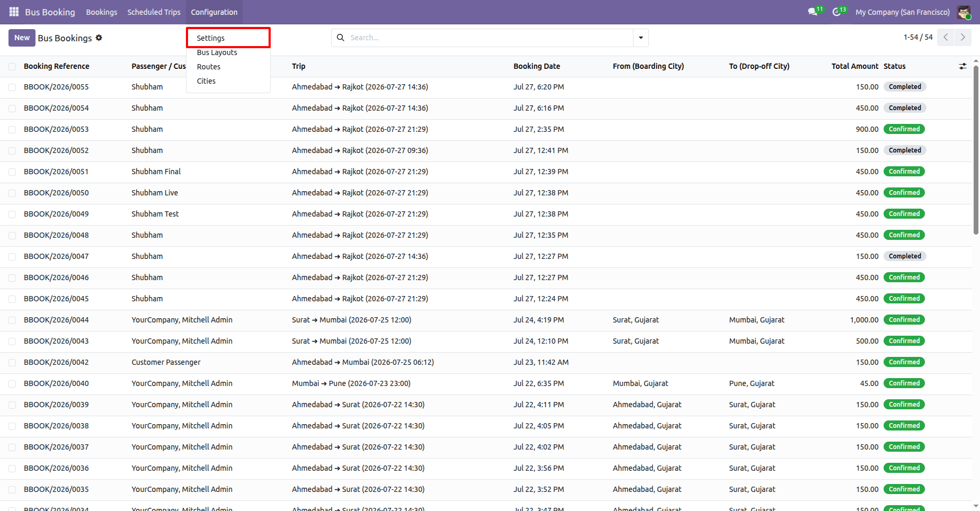Click the Bus Booking app title
980x511 pixels.
point(50,12)
